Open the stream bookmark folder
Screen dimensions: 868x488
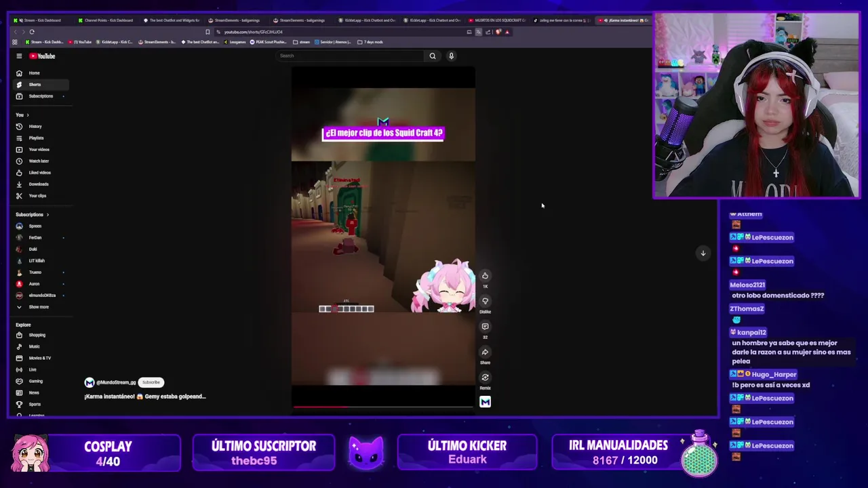(302, 42)
